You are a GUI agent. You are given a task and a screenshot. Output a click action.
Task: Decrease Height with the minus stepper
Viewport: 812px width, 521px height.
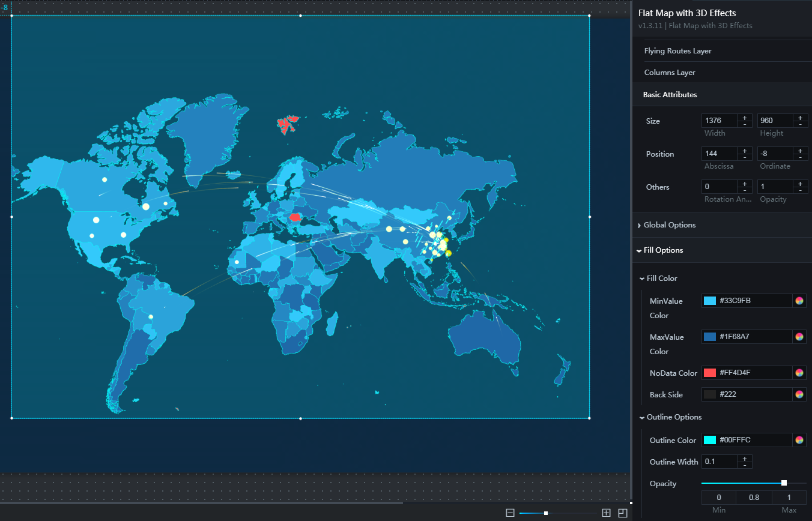(x=800, y=124)
